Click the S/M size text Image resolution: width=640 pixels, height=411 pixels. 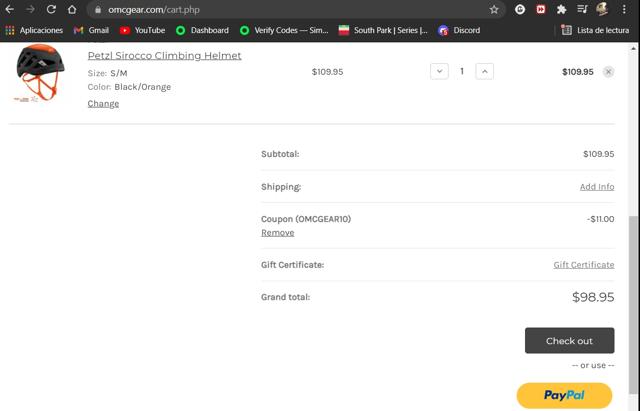[119, 73]
